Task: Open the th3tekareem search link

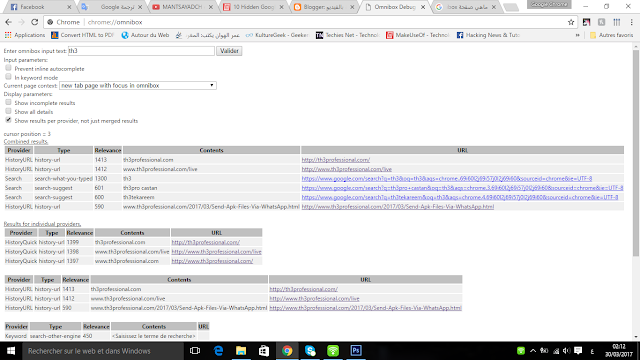Action: 460,197
